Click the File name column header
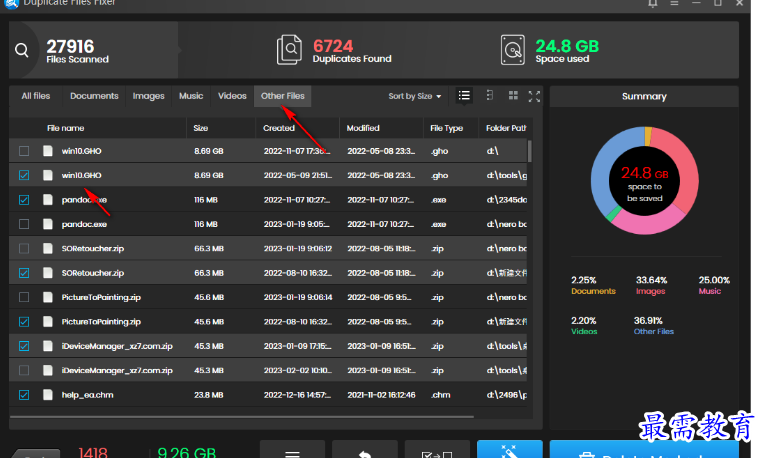763x458 pixels. 65,128
